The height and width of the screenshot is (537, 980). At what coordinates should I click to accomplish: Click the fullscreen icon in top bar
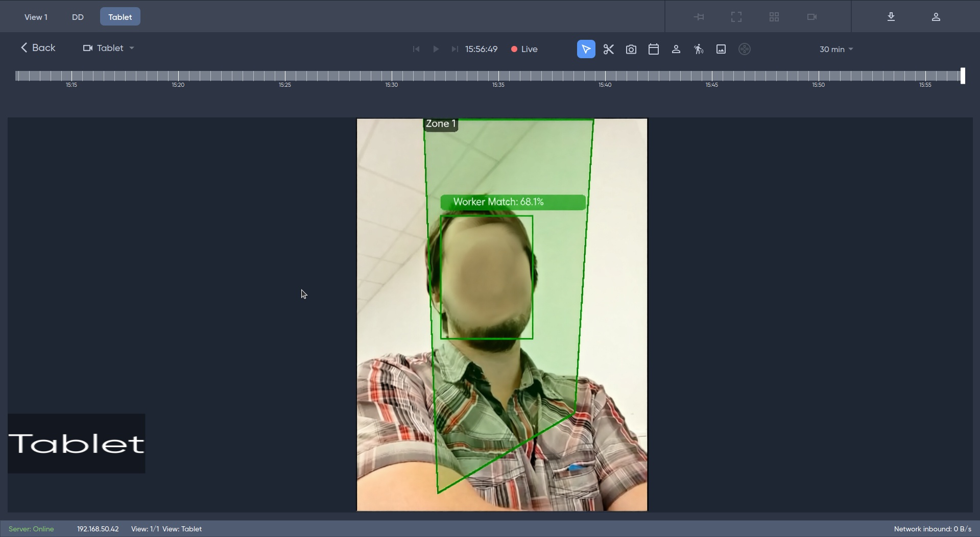point(736,17)
